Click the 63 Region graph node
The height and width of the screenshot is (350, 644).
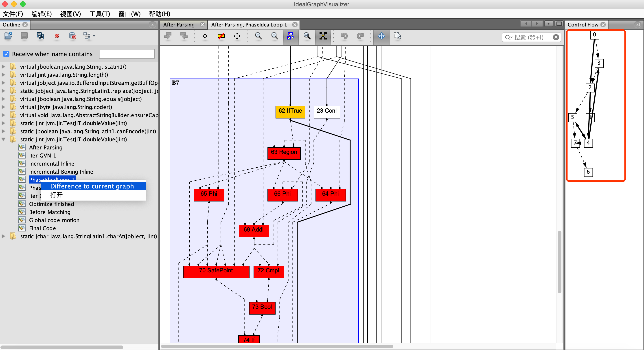pyautogui.click(x=284, y=152)
